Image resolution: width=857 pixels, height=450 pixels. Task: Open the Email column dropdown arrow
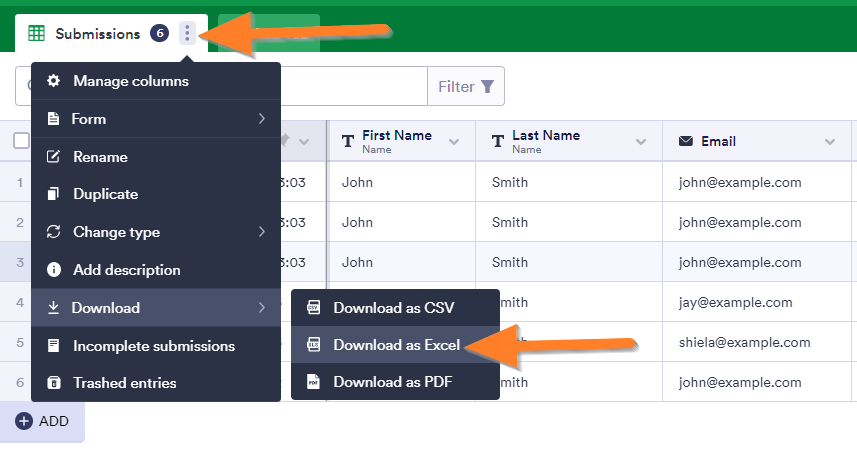[x=829, y=142]
